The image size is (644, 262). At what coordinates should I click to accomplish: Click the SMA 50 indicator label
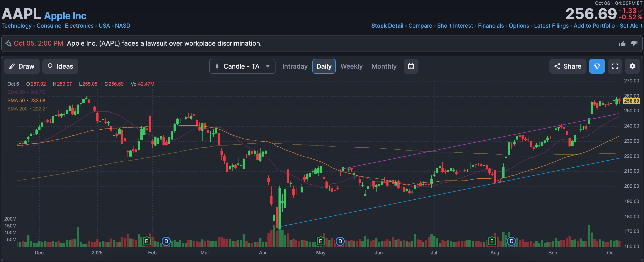click(16, 101)
